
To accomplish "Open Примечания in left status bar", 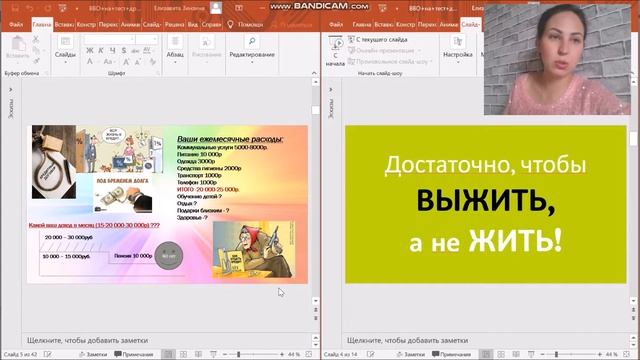I will point(134,354).
